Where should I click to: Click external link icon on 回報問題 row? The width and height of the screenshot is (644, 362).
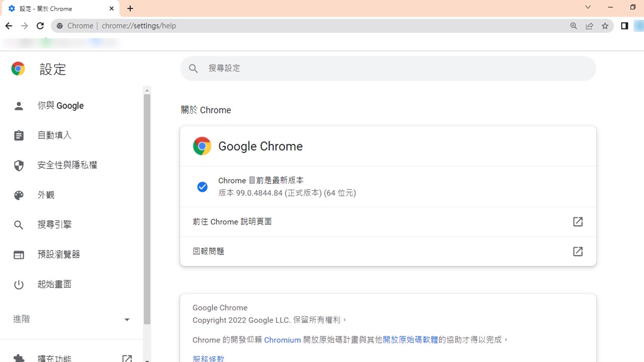(578, 251)
